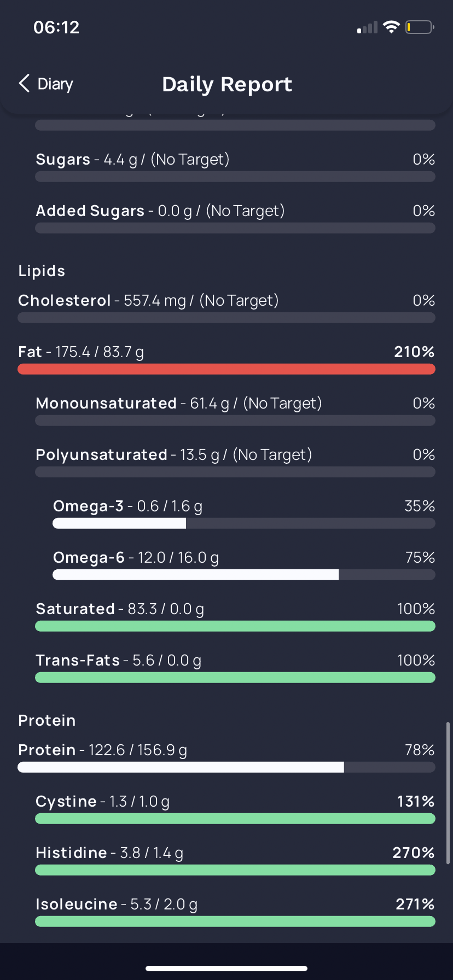Open the Cholesterol nutrient row
The image size is (453, 980).
click(x=226, y=308)
